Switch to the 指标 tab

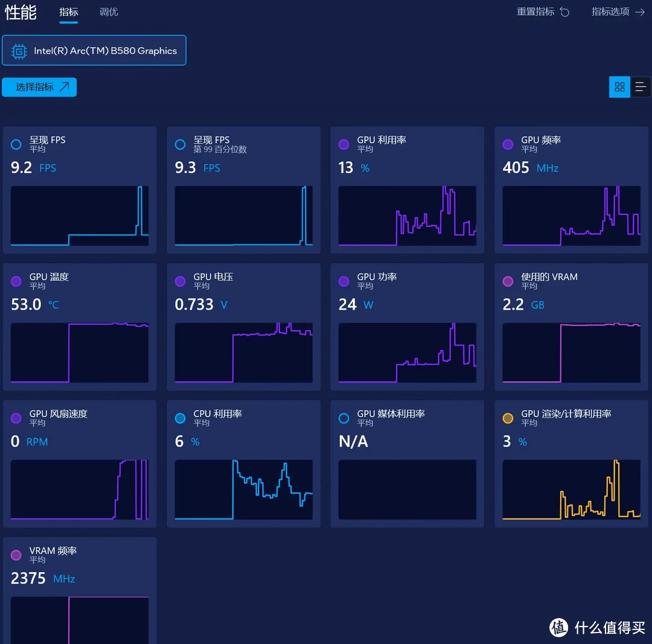(x=69, y=12)
